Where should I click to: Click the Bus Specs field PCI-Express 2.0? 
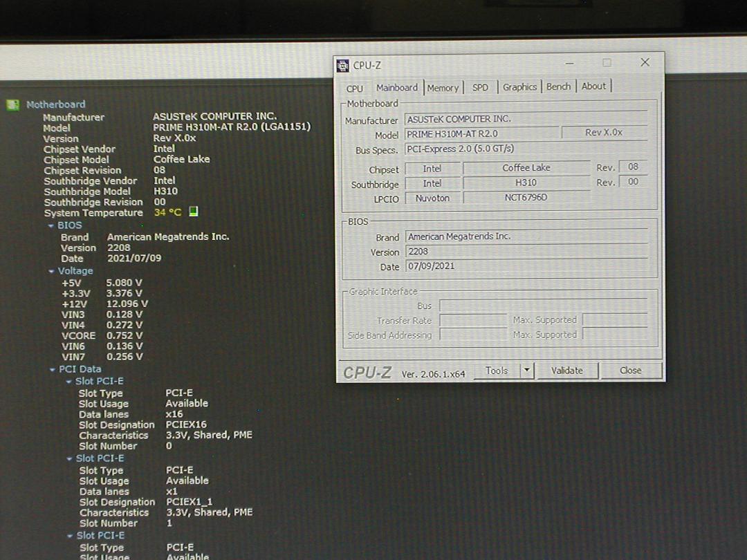[526, 149]
